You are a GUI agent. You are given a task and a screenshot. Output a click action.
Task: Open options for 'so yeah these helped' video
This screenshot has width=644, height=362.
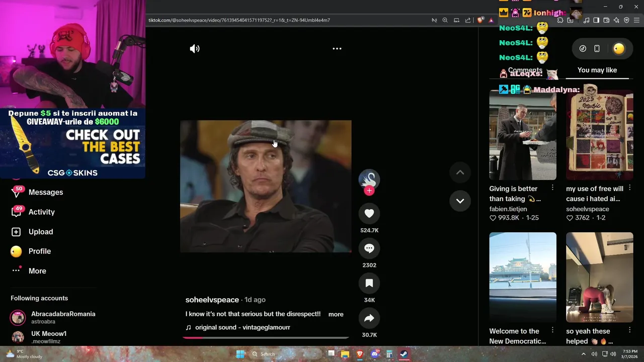629,330
